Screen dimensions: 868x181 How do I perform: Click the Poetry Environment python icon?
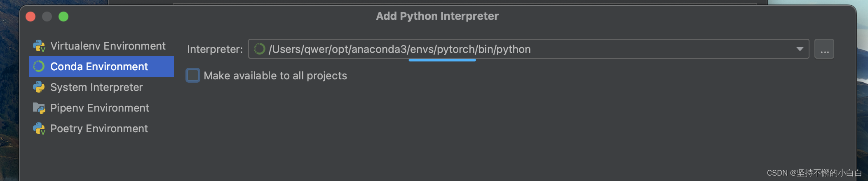click(39, 129)
